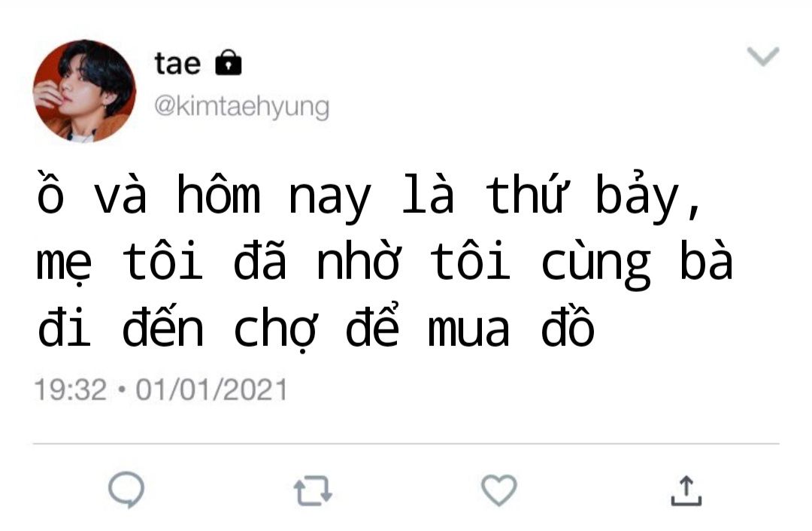This screenshot has width=812, height=531.
Task: Toggle the heart to favorite the tweet
Action: coord(498,490)
